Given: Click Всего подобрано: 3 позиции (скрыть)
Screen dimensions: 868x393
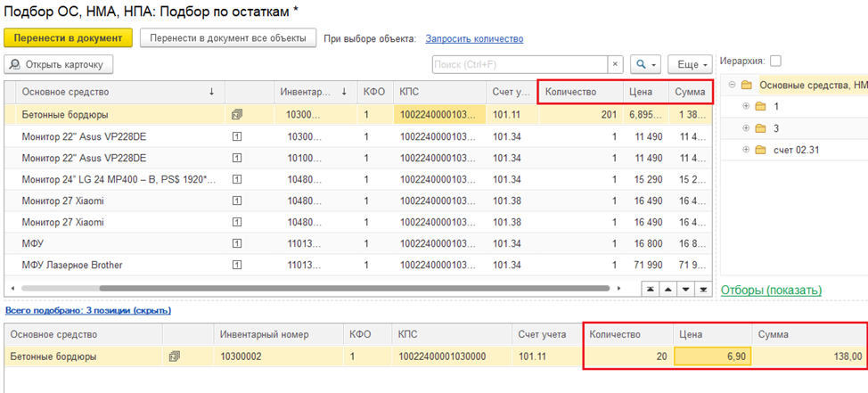Looking at the screenshot, I should (x=88, y=310).
